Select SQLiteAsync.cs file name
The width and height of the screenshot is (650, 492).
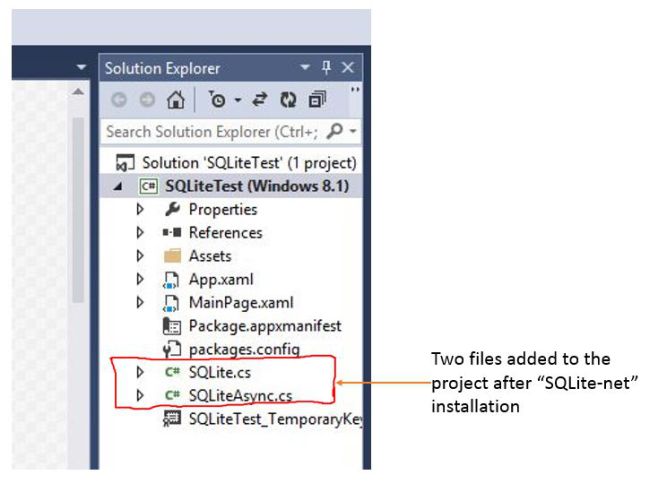[x=240, y=395]
